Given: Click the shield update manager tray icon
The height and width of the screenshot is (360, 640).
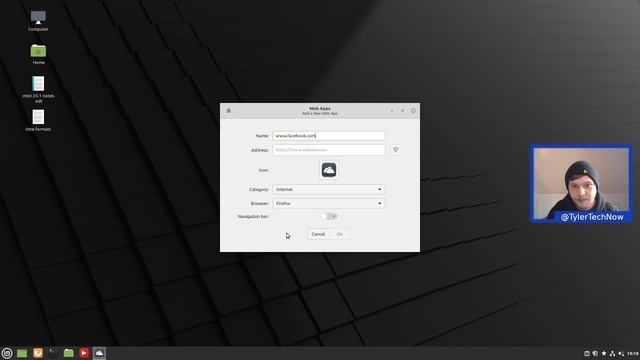Looking at the screenshot, I should click(x=595, y=353).
